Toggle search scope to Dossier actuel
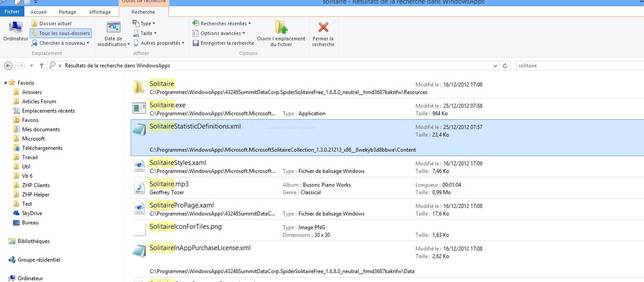The image size is (644, 282). pyautogui.click(x=51, y=23)
